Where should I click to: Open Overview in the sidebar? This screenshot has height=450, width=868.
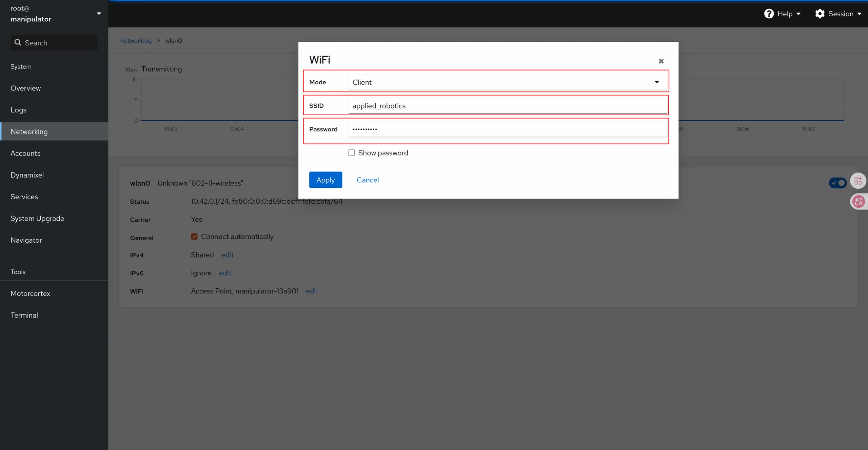(54, 88)
